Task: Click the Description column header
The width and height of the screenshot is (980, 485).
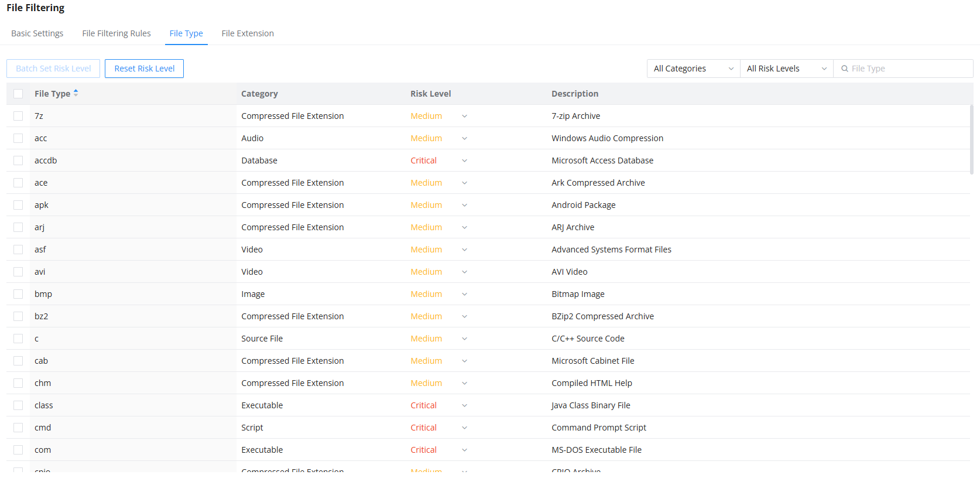Action: 575,94
